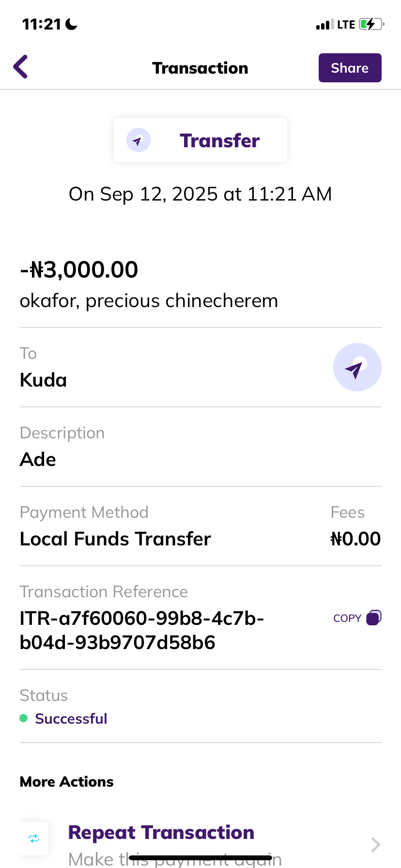Open Repeat Transaction chevron
Screen dimensions: 401x868
pyautogui.click(x=375, y=844)
